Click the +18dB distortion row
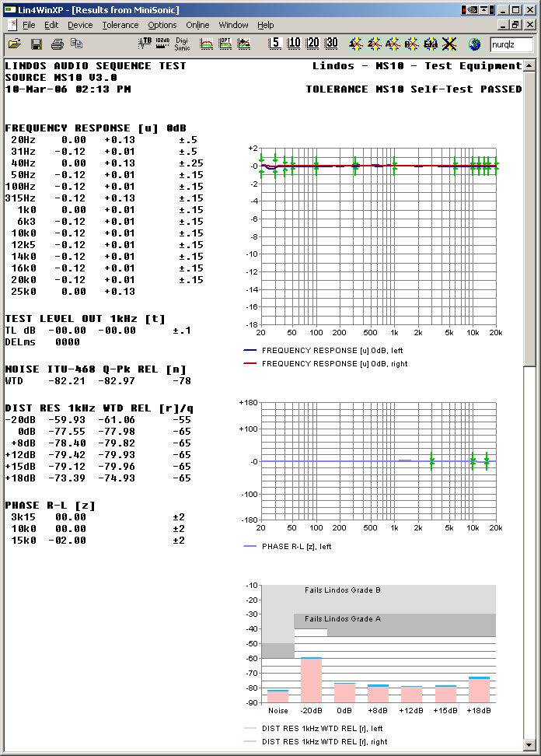This screenshot has height=756, width=541. click(98, 478)
